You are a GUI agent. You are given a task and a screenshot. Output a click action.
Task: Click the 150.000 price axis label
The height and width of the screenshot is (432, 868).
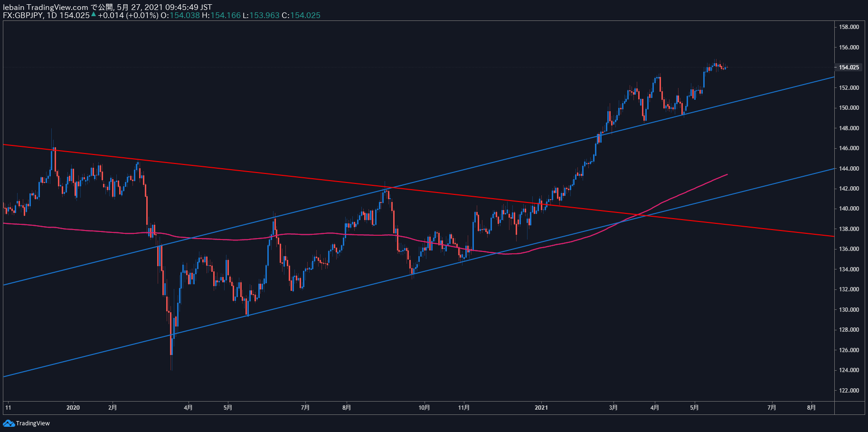pyautogui.click(x=849, y=108)
